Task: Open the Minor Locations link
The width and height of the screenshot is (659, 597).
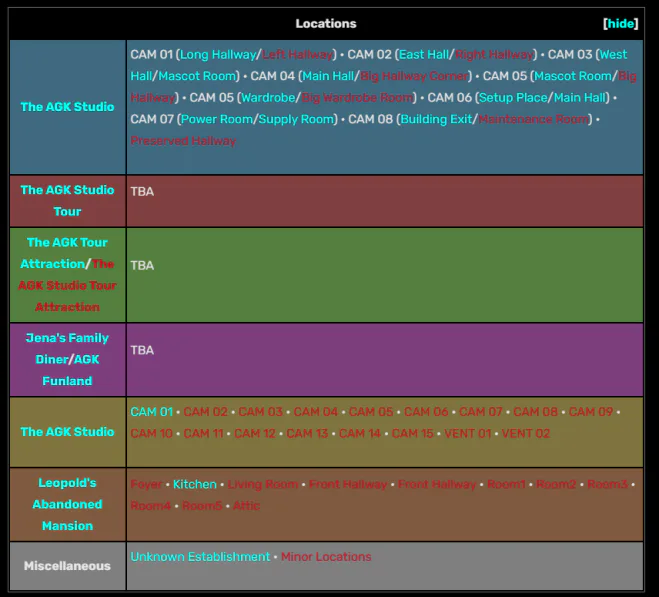Action: (326, 557)
